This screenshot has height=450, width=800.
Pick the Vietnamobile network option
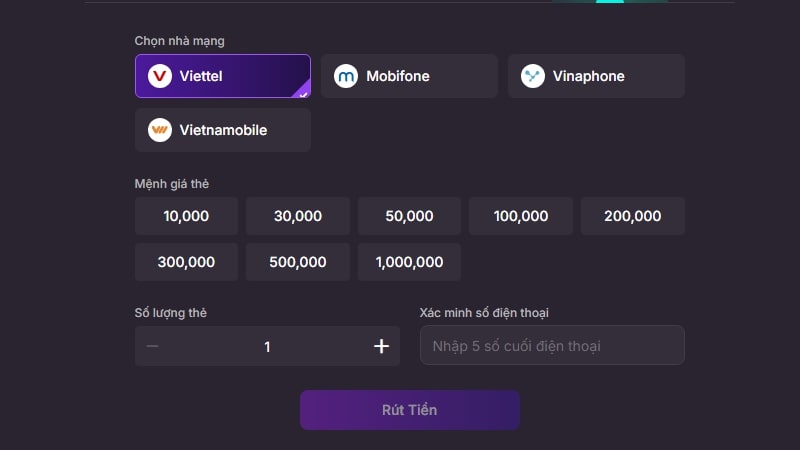pos(223,130)
